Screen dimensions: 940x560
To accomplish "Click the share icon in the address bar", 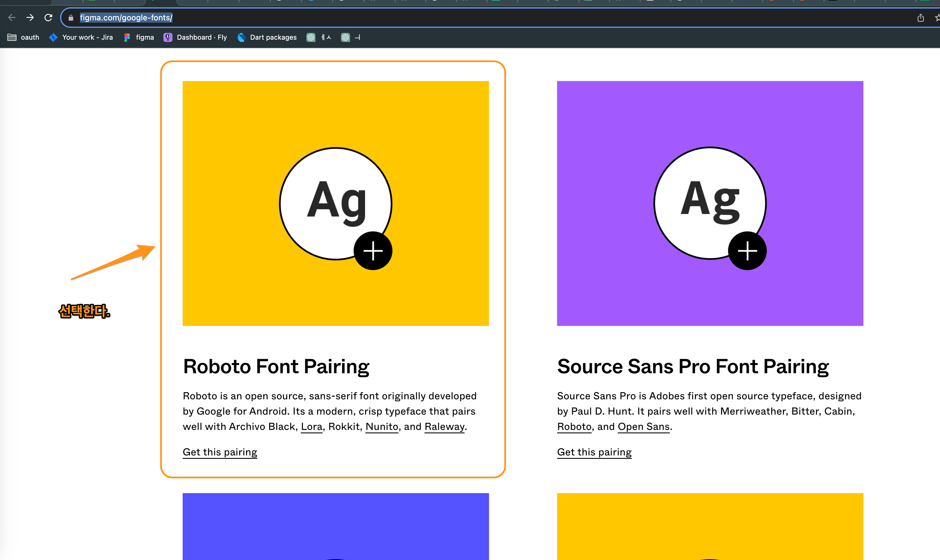I will (x=920, y=18).
